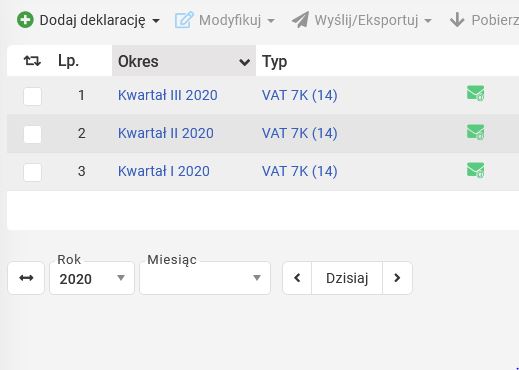The height and width of the screenshot is (370, 519).
Task: Tick the checkbox for row 1
Action: click(x=32, y=96)
